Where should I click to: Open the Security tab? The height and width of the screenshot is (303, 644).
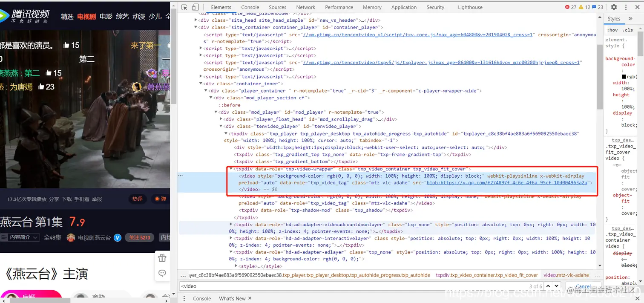(435, 7)
